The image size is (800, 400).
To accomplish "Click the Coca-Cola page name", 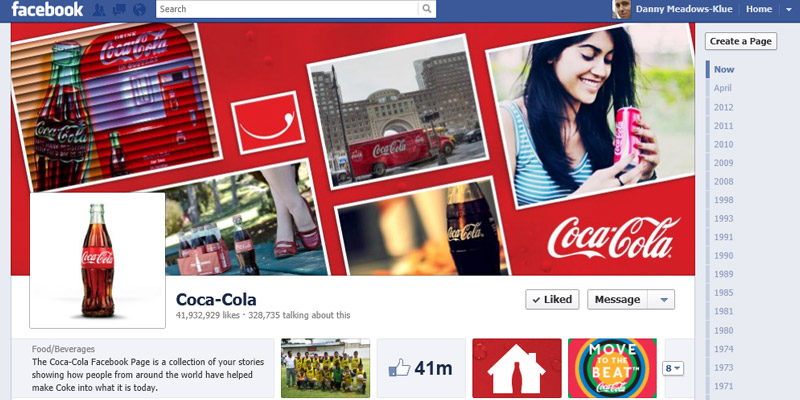I will point(216,300).
